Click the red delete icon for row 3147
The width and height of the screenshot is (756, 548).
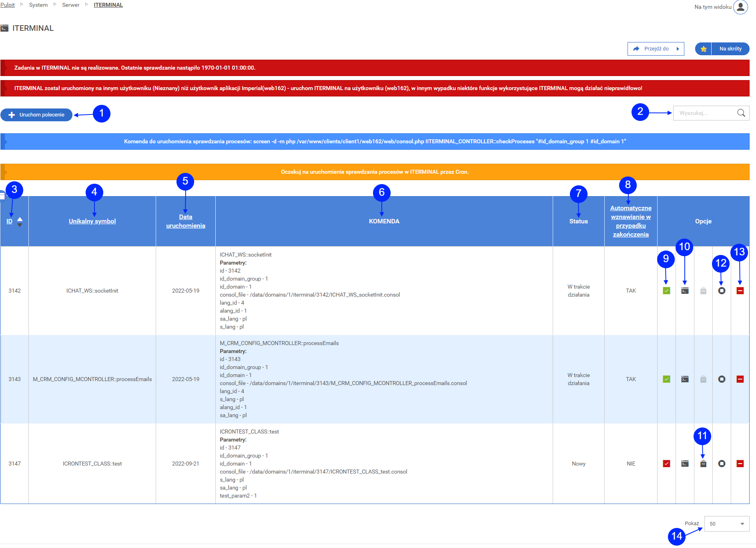click(x=740, y=464)
